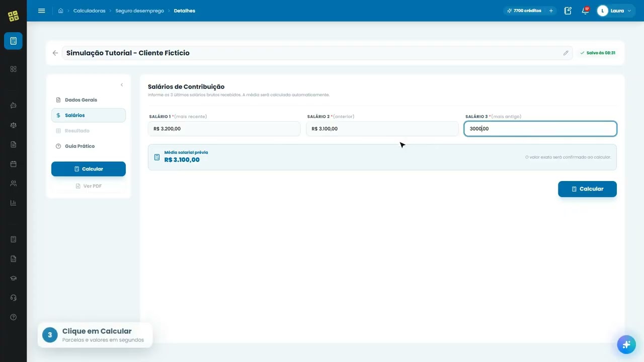Click the app logo in sidebar
The image size is (644, 362).
coord(14,16)
